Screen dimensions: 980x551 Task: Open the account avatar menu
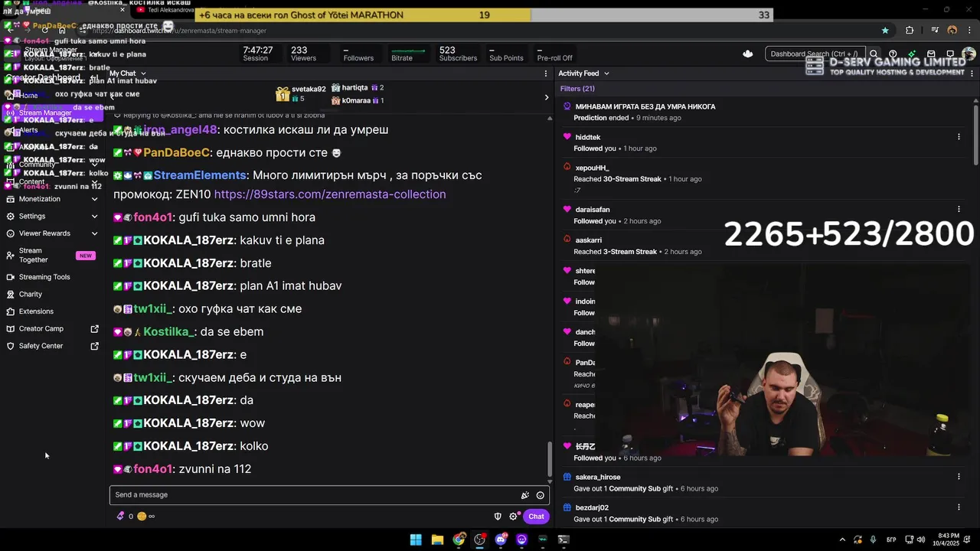tap(969, 54)
